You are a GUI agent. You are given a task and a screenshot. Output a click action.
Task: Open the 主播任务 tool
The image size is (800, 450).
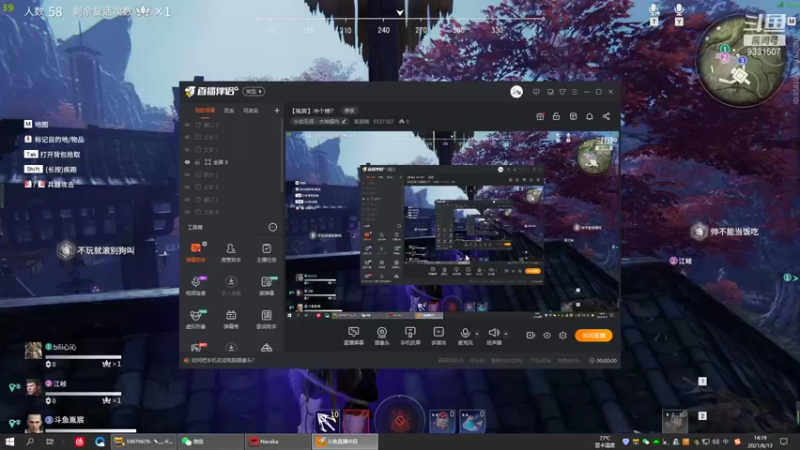(x=266, y=252)
